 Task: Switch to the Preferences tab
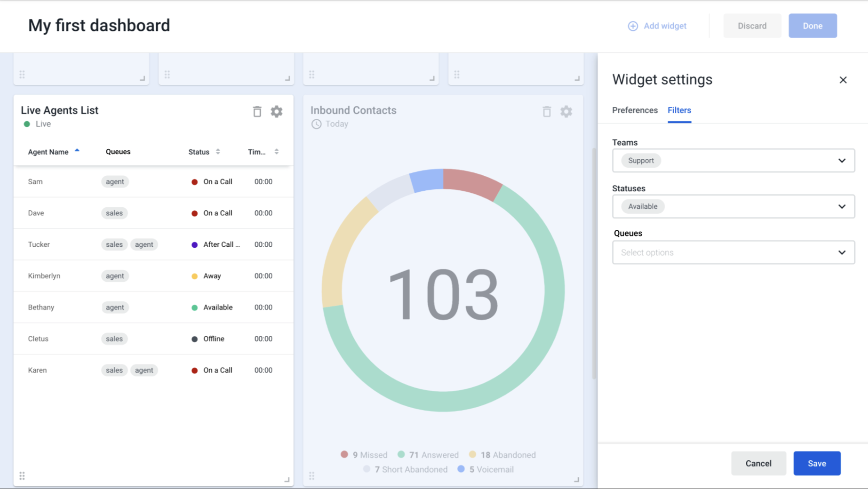635,110
